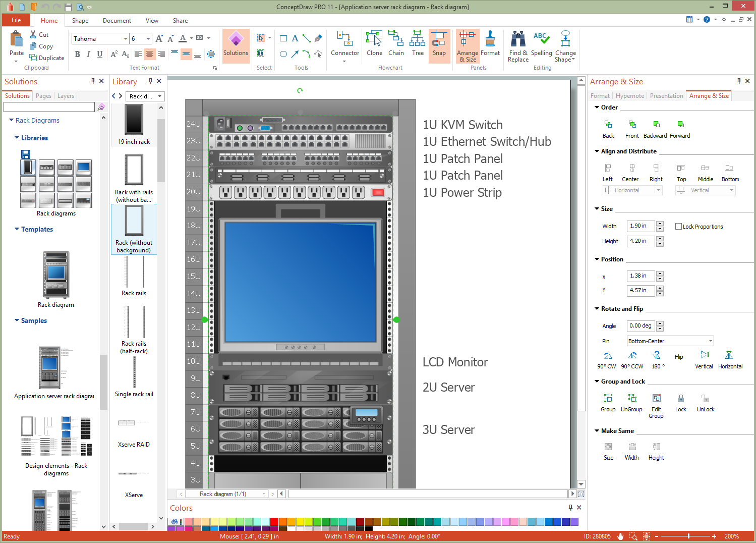Toggle the Snap option
The height and width of the screenshot is (543, 756).
[x=439, y=45]
